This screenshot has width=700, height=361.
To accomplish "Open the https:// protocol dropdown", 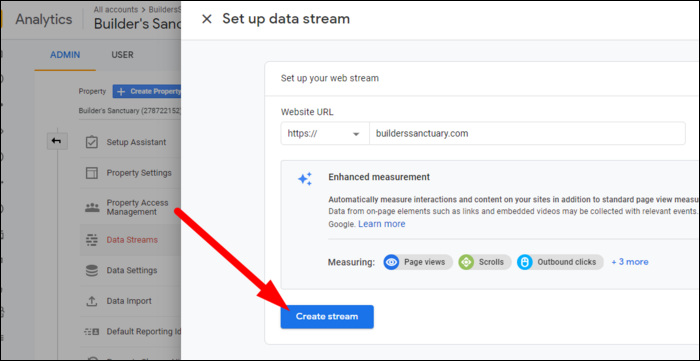I will 325,133.
